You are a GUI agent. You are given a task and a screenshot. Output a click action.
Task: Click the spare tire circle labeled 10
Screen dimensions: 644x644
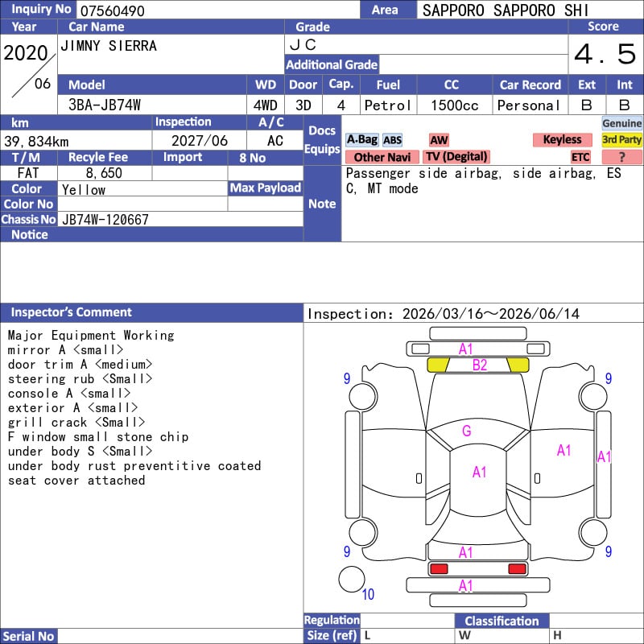(x=351, y=579)
